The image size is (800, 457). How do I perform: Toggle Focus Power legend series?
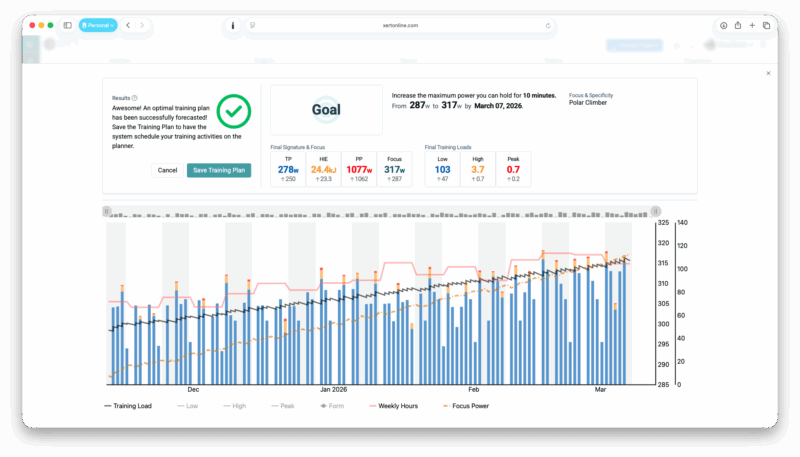pyautogui.click(x=466, y=406)
